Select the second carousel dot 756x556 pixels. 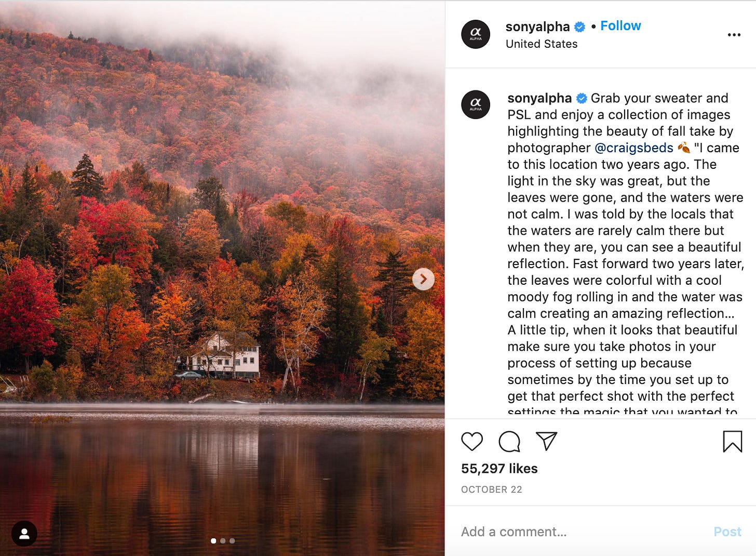pyautogui.click(x=223, y=540)
